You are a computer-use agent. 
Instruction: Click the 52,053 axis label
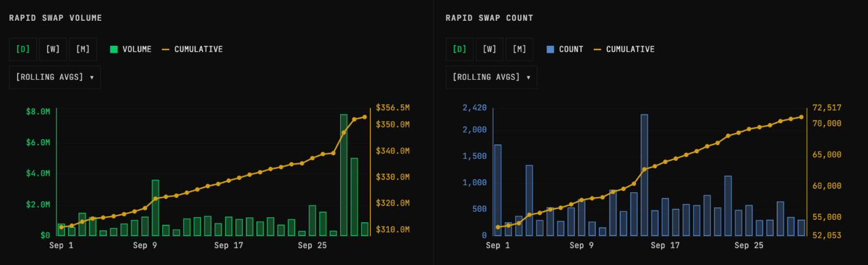click(826, 235)
